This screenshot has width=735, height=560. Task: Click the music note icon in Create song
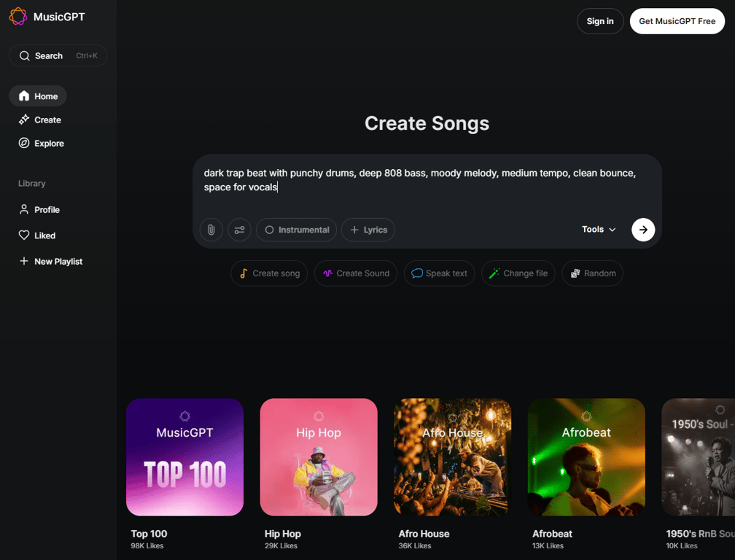tap(244, 273)
